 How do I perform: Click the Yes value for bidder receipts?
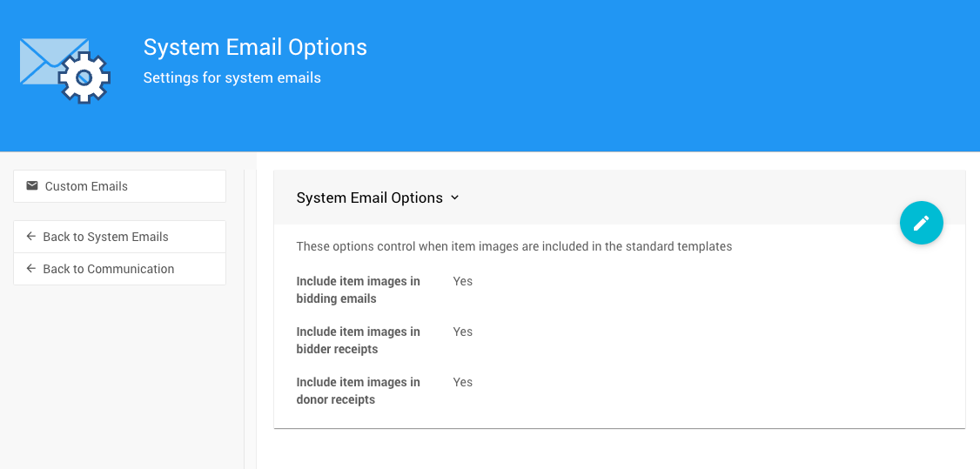462,332
